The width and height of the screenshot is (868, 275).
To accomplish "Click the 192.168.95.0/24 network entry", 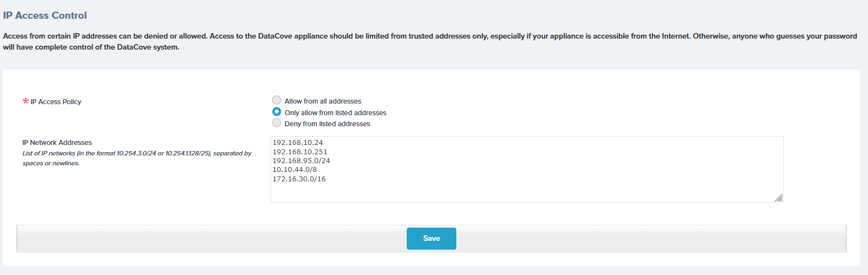I will pos(301,161).
